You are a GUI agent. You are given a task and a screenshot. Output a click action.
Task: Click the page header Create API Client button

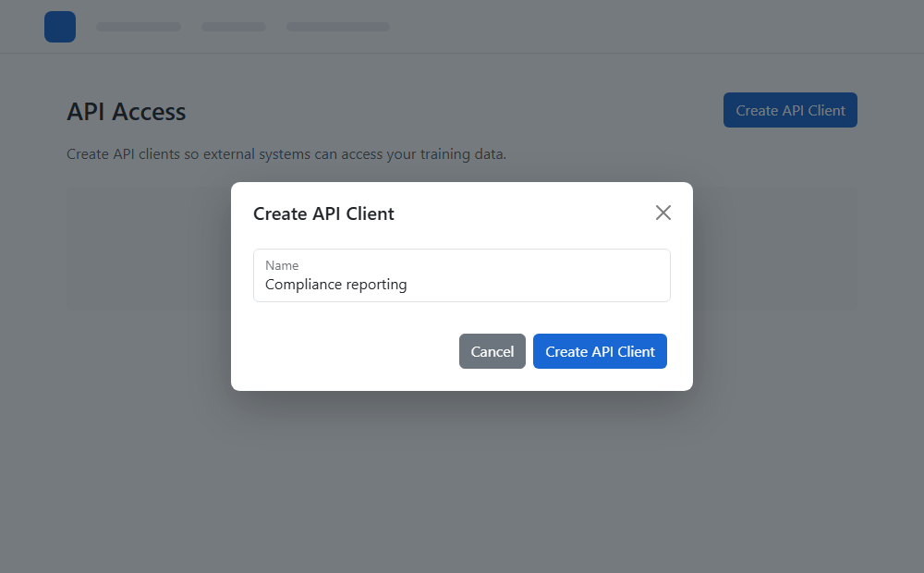[790, 110]
